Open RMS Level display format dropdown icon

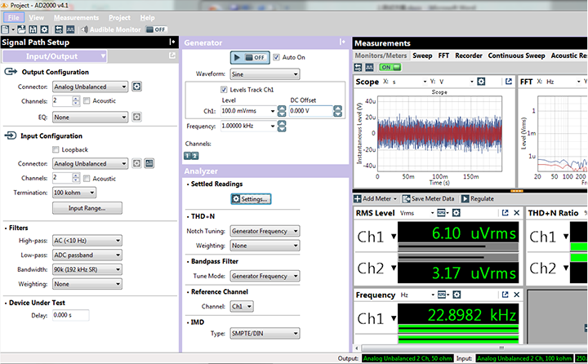coord(443,213)
